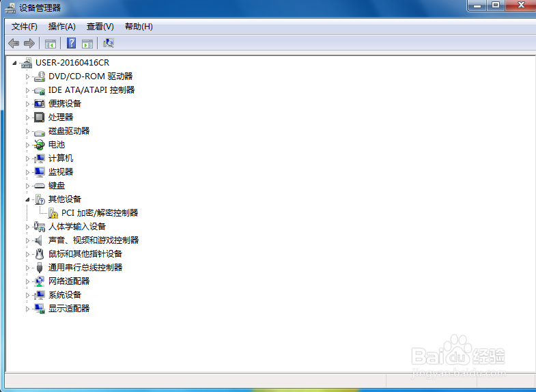Select the 监视器 label

point(61,172)
